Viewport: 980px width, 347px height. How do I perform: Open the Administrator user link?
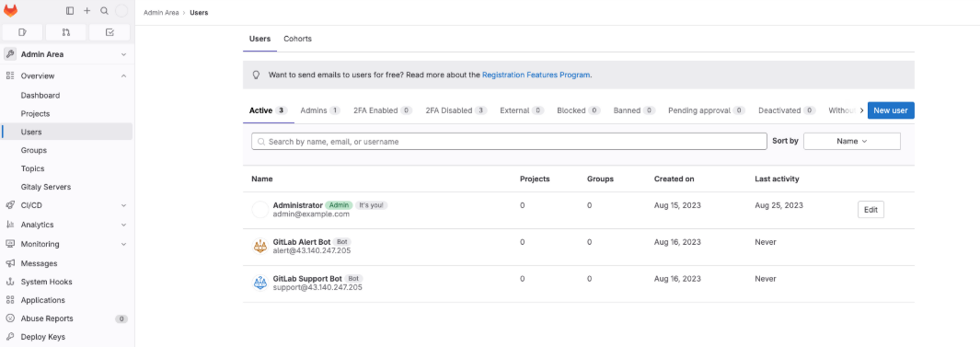(x=297, y=205)
